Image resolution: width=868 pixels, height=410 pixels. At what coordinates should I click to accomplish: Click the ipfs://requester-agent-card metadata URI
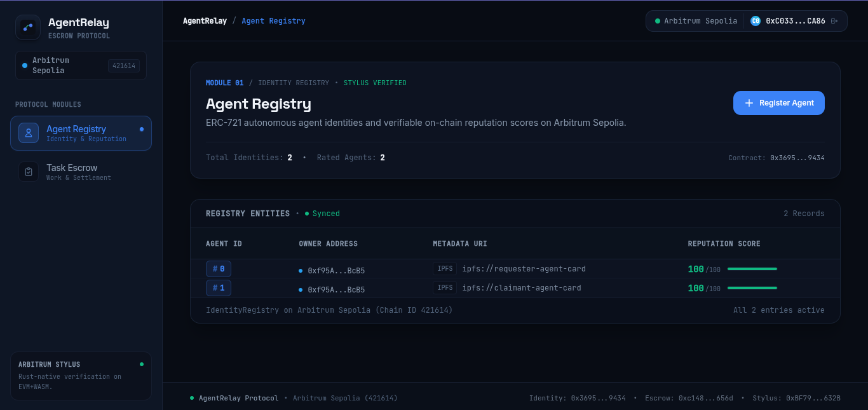(524, 269)
